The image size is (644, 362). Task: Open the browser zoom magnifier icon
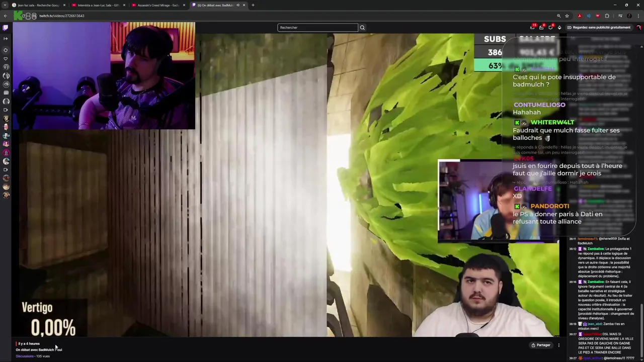coord(558,16)
